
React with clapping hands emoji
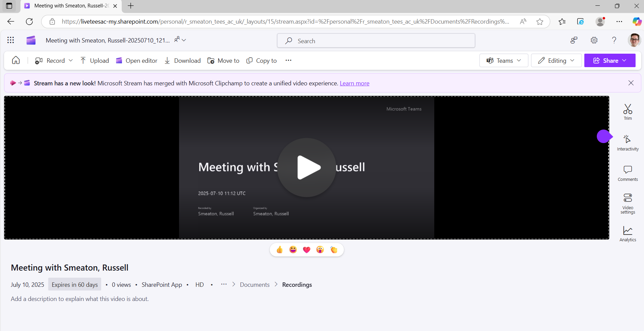tap(333, 250)
